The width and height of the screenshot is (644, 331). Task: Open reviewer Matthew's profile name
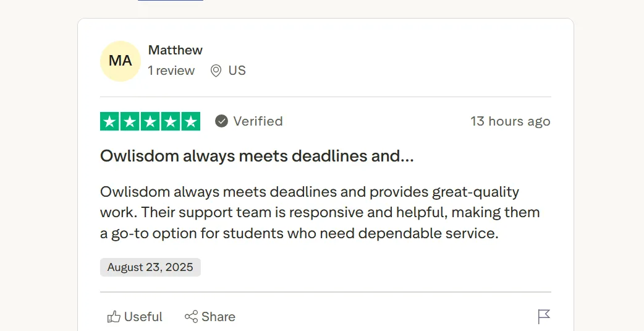[x=176, y=50]
